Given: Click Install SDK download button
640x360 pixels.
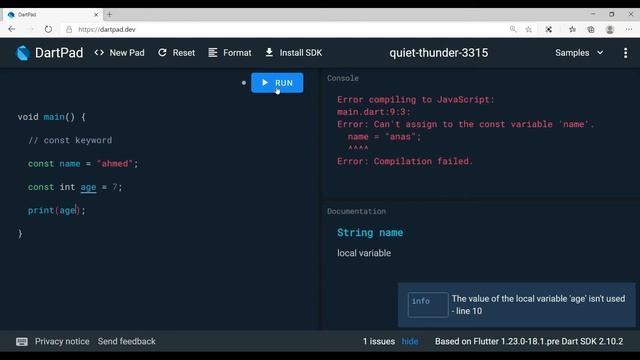Looking at the screenshot, I should click(293, 53).
